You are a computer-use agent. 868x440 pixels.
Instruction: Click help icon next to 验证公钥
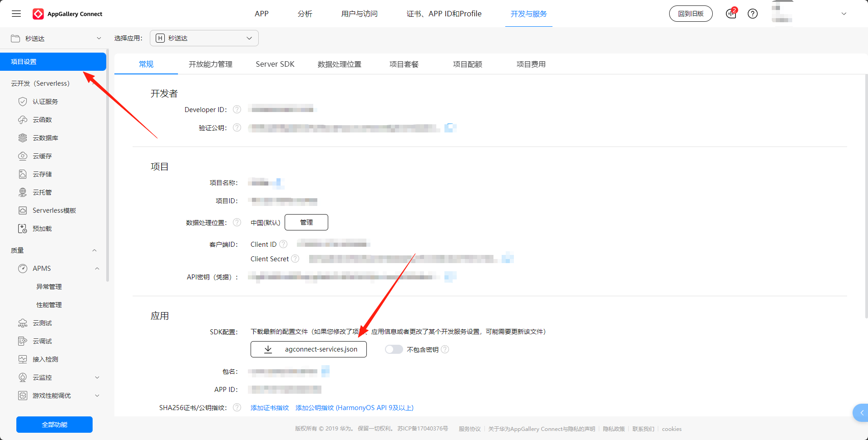point(237,127)
